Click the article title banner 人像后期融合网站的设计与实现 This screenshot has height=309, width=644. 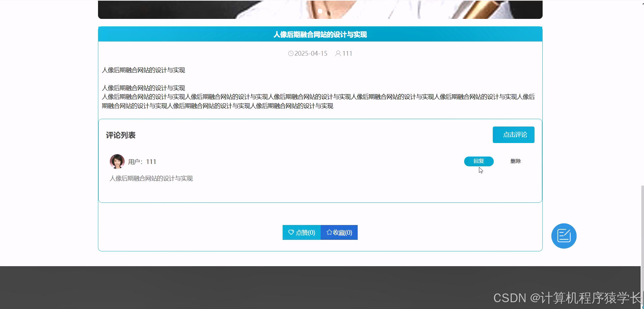[x=320, y=34]
